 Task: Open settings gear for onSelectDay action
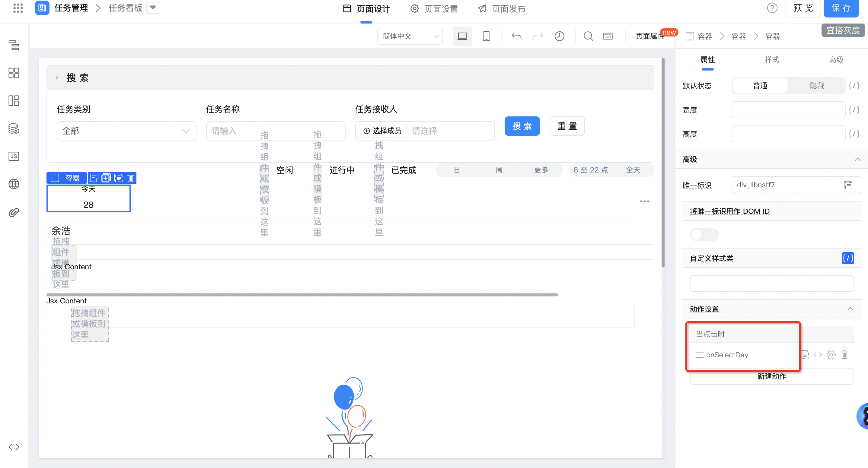point(831,355)
